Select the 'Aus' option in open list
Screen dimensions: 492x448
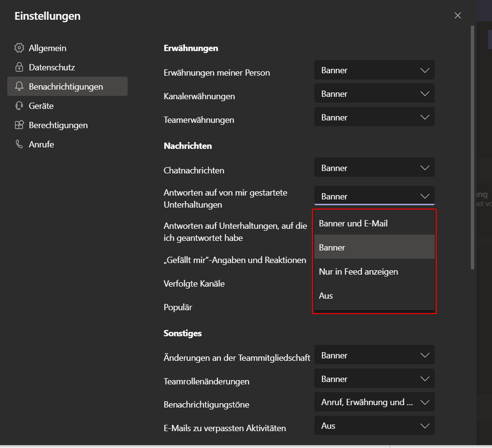pyautogui.click(x=375, y=295)
